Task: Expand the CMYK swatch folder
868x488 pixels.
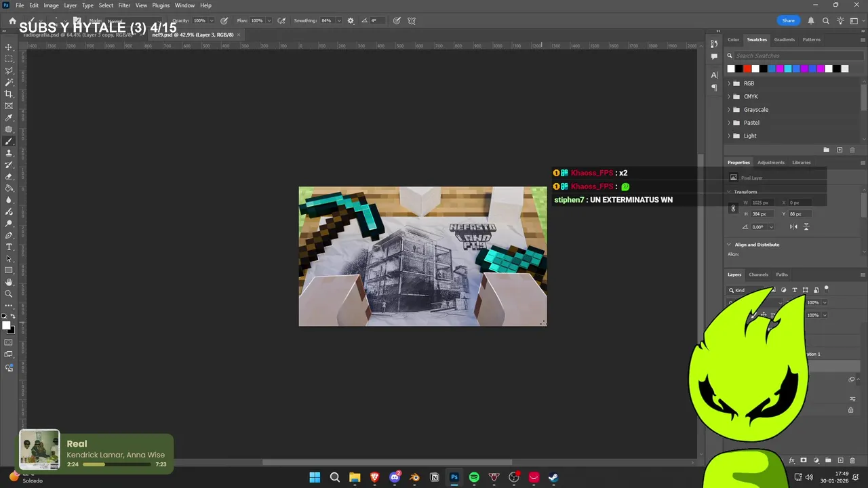Action: tap(729, 96)
